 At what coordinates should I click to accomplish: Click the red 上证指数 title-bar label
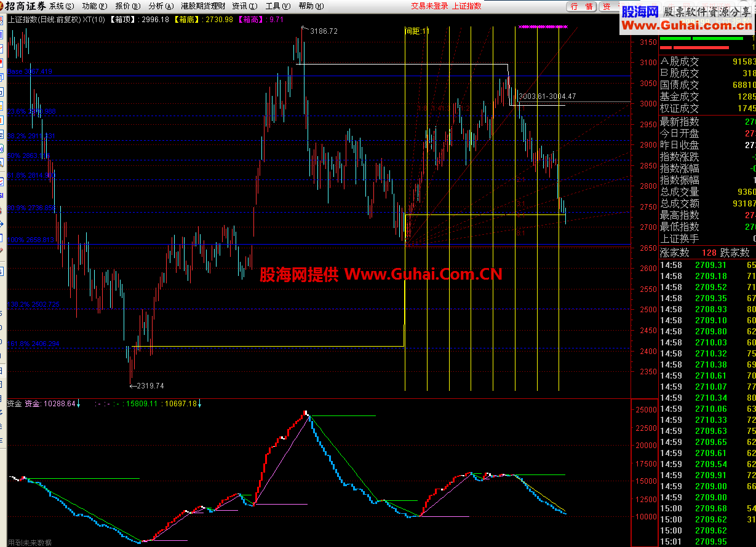click(x=466, y=6)
